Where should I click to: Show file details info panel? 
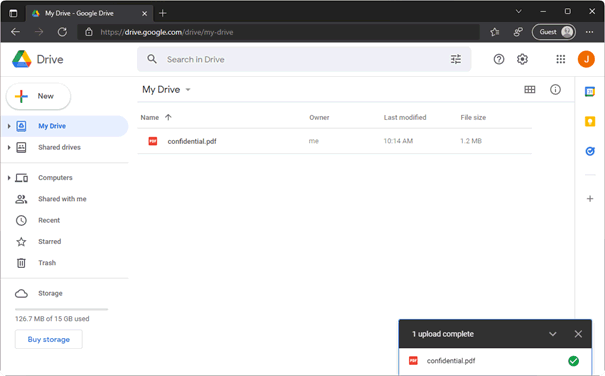[x=555, y=90]
